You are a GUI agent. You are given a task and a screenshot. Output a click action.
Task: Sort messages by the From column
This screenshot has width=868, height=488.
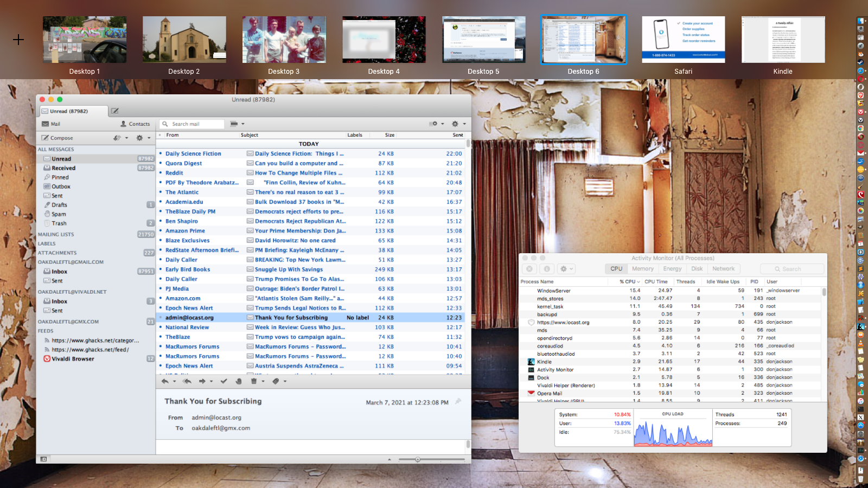pos(173,135)
